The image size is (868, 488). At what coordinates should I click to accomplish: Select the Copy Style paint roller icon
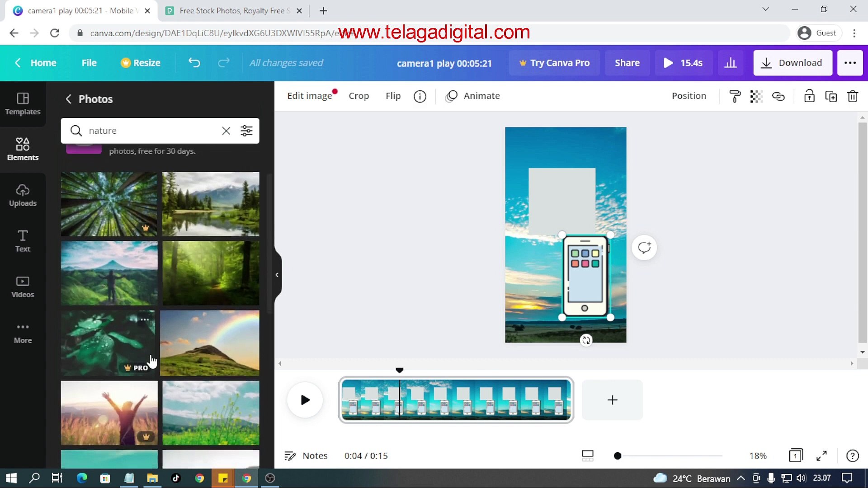(x=734, y=96)
